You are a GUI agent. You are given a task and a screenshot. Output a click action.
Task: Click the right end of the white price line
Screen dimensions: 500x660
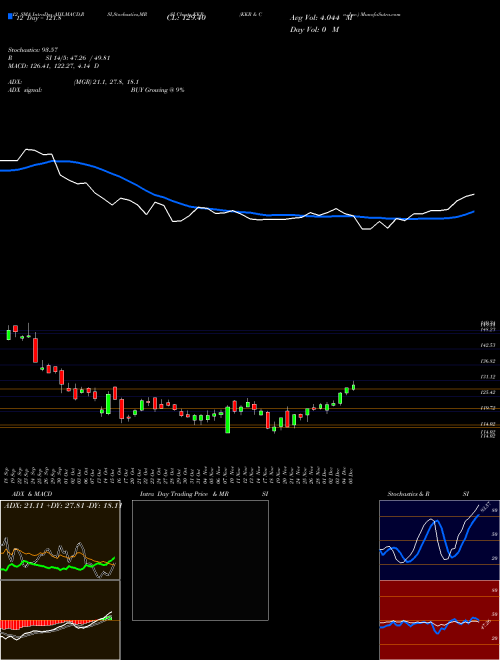point(474,194)
